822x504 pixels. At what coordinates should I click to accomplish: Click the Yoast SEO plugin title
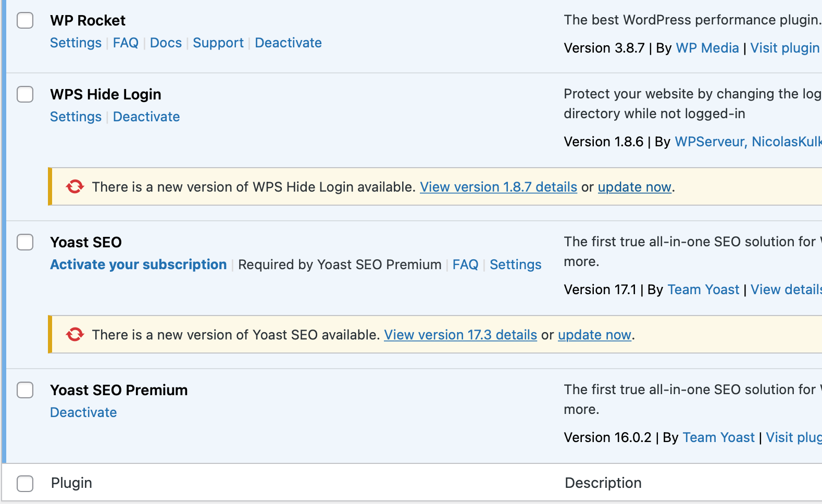click(86, 242)
